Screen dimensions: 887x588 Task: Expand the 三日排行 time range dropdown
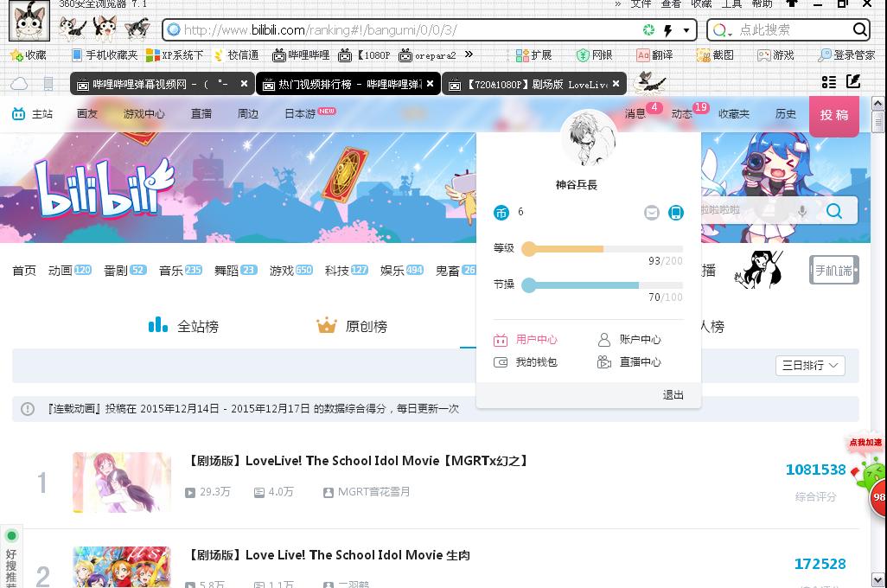(810, 366)
